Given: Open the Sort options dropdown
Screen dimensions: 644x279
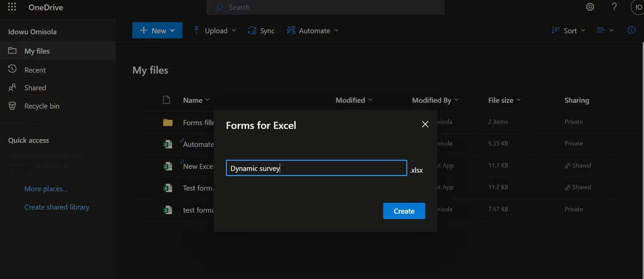Looking at the screenshot, I should (568, 30).
